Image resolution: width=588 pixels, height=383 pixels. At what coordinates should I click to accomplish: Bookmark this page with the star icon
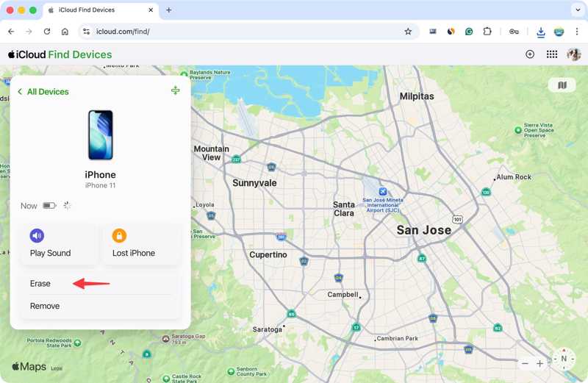click(408, 32)
